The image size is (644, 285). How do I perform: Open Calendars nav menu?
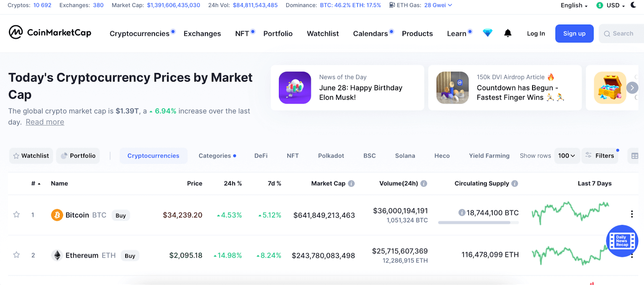point(370,33)
